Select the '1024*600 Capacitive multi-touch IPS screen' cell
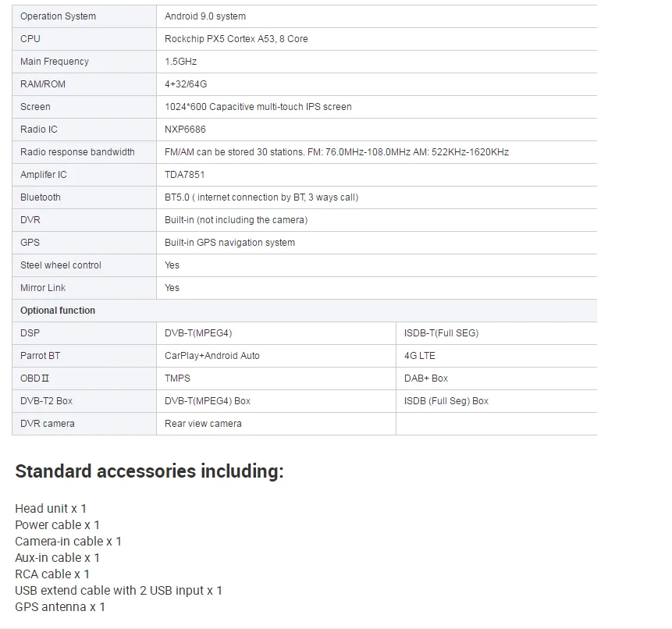 258,107
